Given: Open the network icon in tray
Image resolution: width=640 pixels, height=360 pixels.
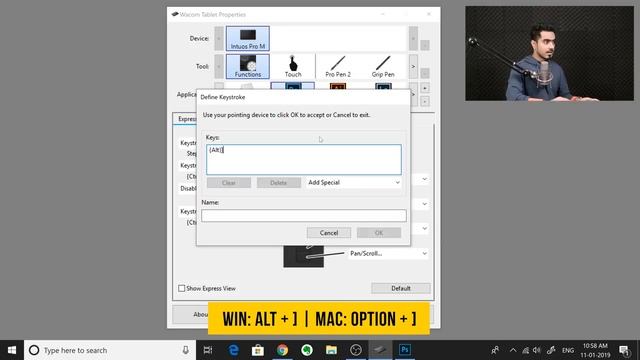Looking at the screenshot, I should 525,350.
